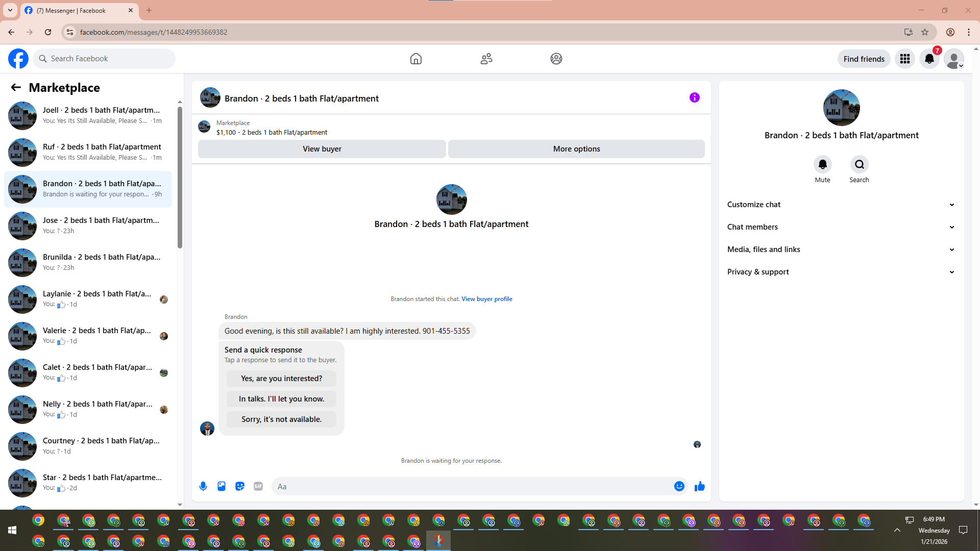Open the emoji picker smiley icon
Viewport: 980px width, 551px height.
[x=679, y=486]
